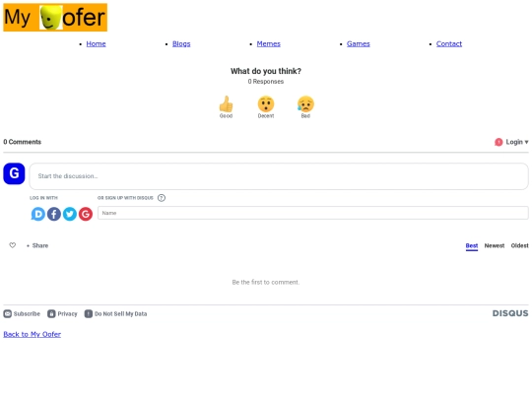
Task: Expand the Share options
Action: (x=37, y=245)
